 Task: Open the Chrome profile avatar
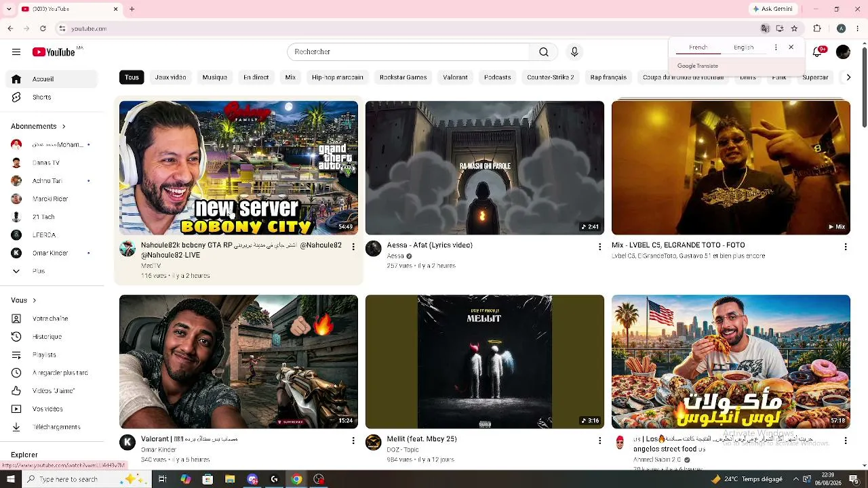(x=841, y=28)
